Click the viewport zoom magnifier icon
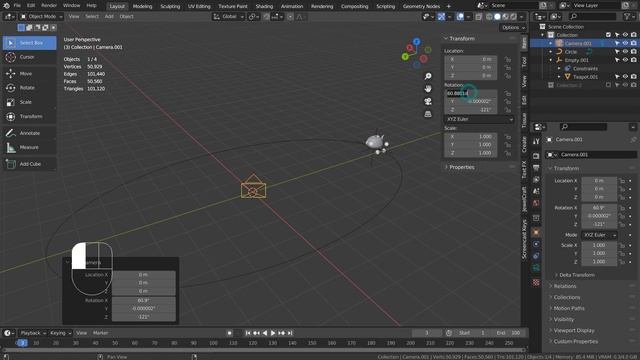This screenshot has height=360, width=640. click(428, 76)
